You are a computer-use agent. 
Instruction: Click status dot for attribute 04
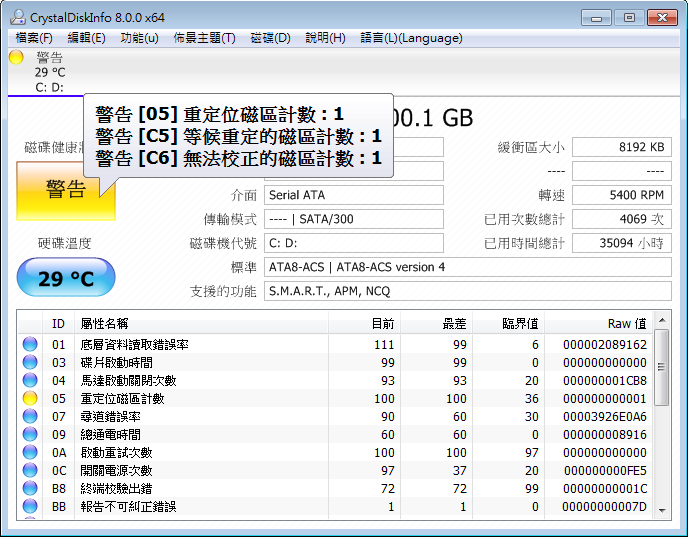(x=30, y=380)
